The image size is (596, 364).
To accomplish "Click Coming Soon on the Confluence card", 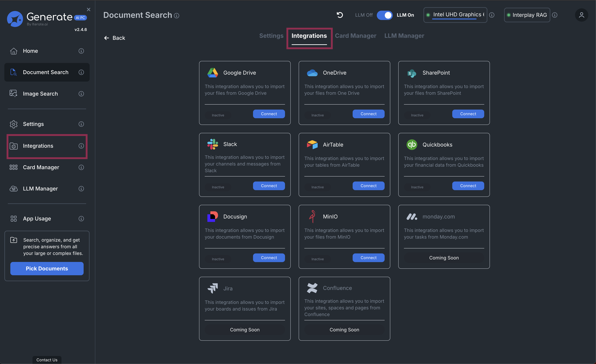I will [x=344, y=330].
